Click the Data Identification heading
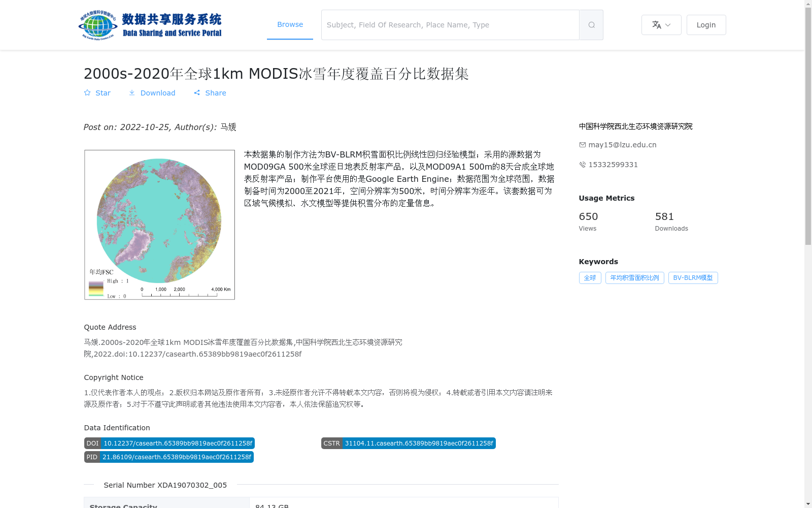This screenshot has height=508, width=812. (x=117, y=428)
